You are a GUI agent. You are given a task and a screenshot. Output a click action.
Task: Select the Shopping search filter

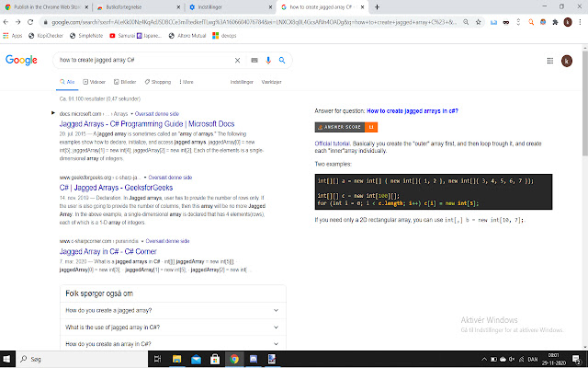pyautogui.click(x=157, y=82)
